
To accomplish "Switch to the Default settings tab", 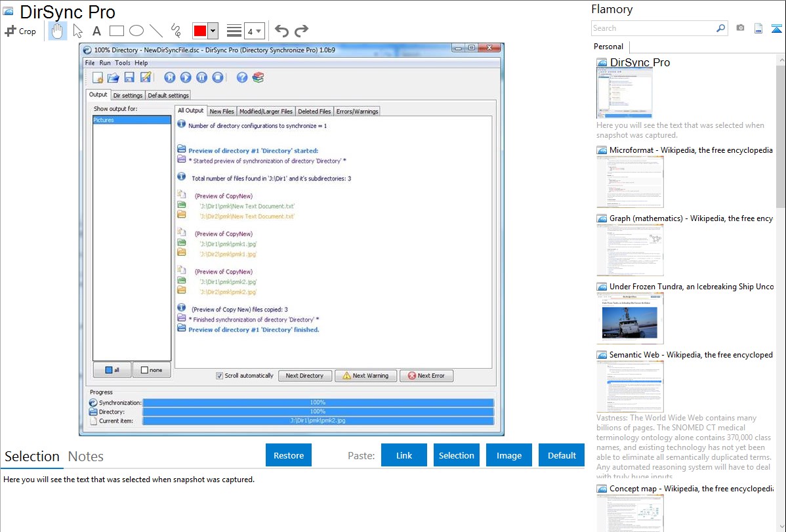I will click(169, 95).
